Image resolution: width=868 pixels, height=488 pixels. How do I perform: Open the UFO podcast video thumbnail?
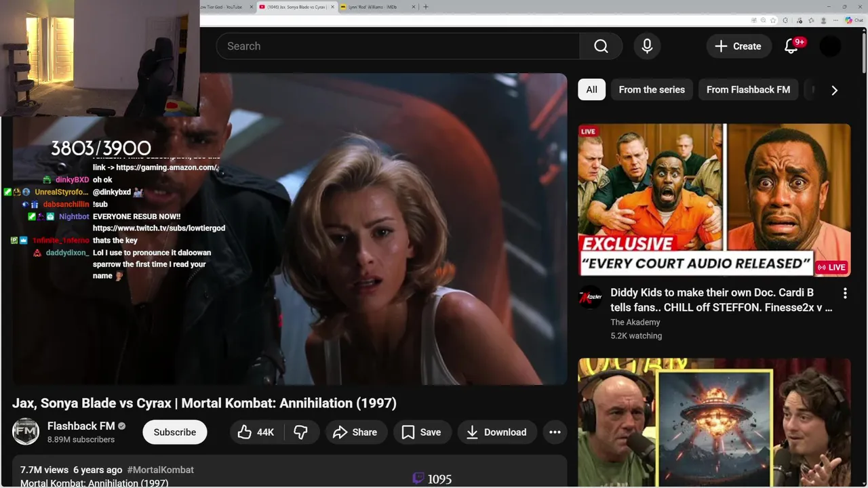click(714, 423)
